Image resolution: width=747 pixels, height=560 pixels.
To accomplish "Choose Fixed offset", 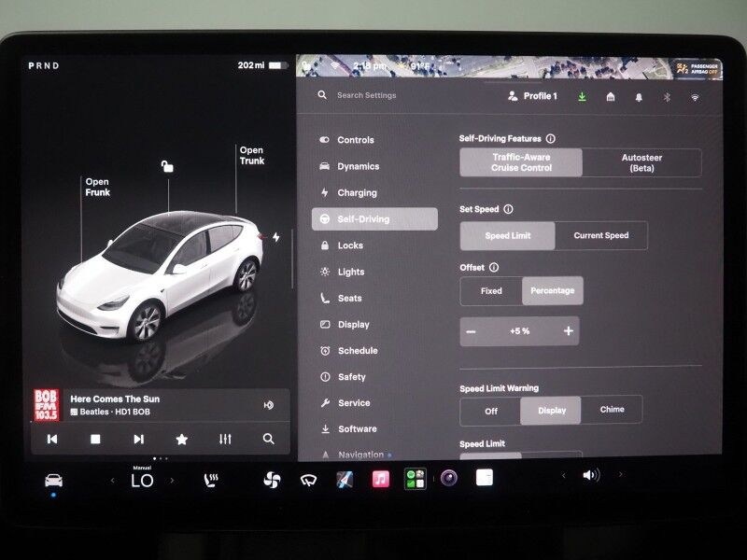I will pos(491,291).
